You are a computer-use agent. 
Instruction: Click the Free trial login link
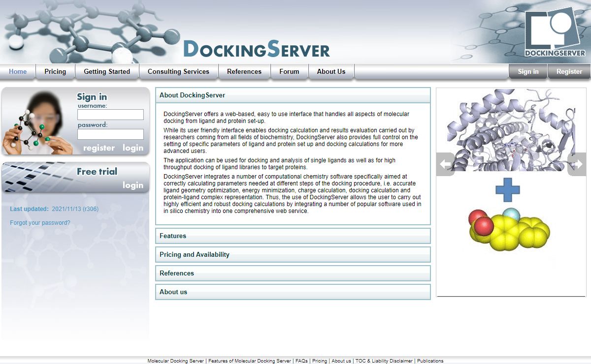133,185
